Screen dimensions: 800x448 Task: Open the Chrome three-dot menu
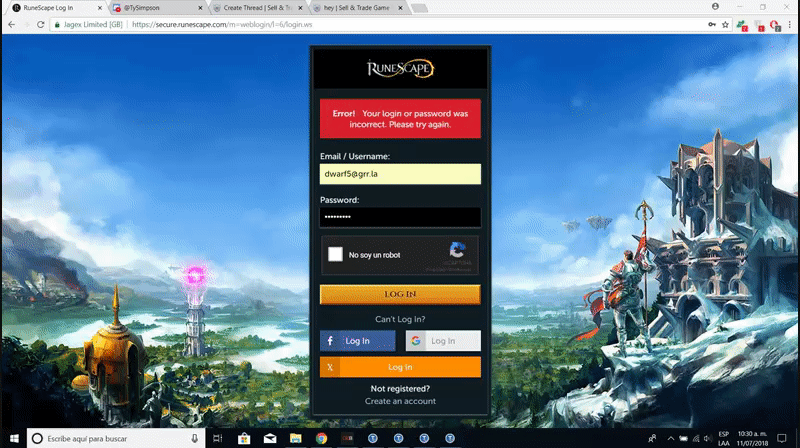coord(790,24)
